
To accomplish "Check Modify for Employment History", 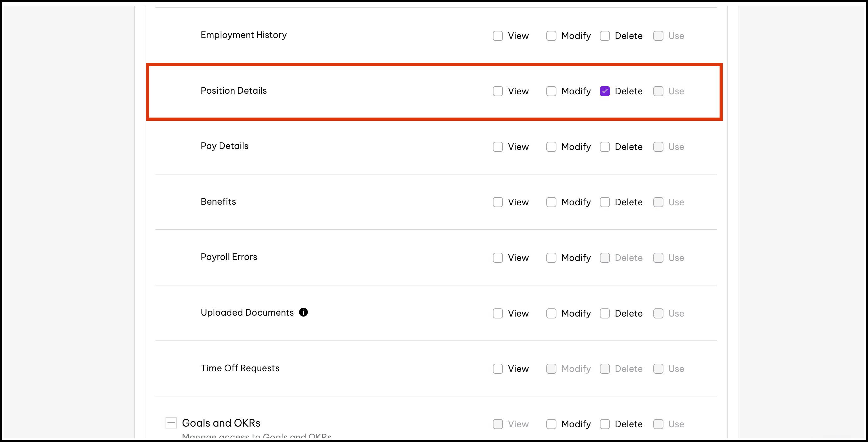I will [x=551, y=36].
